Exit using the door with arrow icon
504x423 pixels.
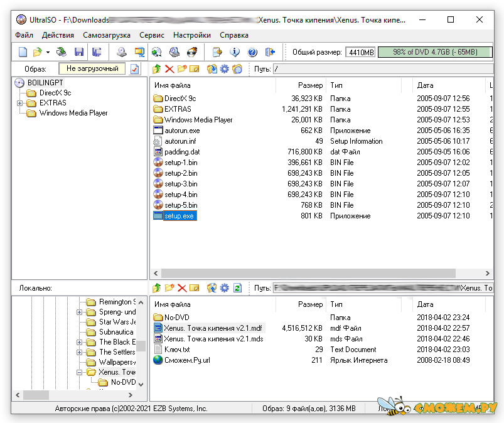click(x=271, y=51)
